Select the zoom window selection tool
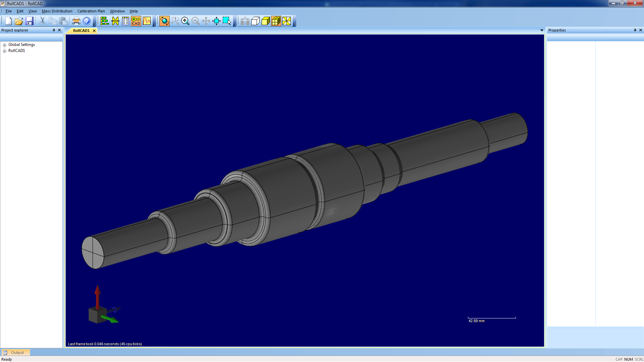This screenshot has width=644, height=362. [x=227, y=21]
